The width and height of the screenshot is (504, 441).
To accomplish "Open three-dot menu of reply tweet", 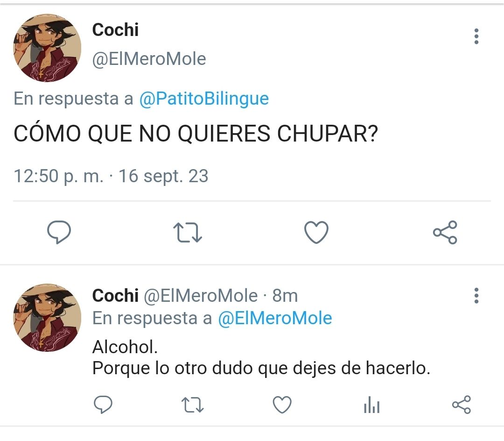I will pyautogui.click(x=476, y=296).
